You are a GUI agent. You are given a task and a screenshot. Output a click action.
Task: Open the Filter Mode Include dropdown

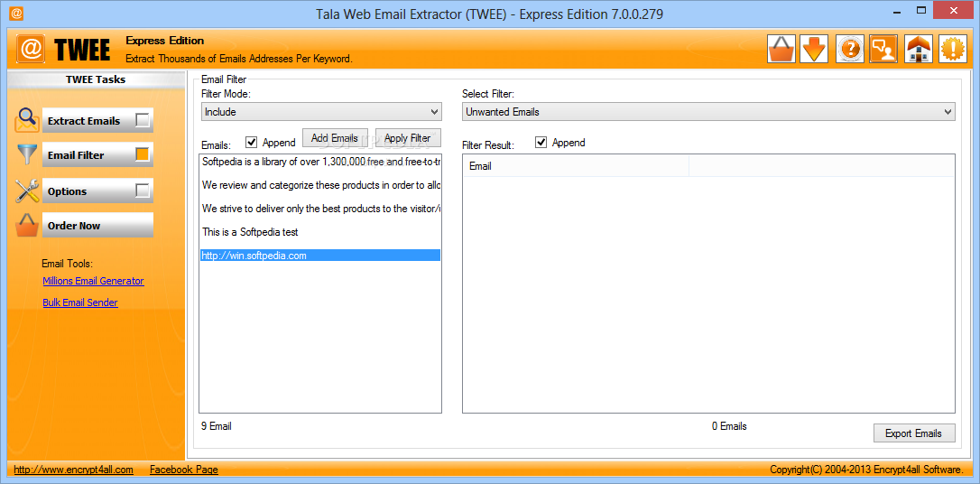[x=321, y=112]
